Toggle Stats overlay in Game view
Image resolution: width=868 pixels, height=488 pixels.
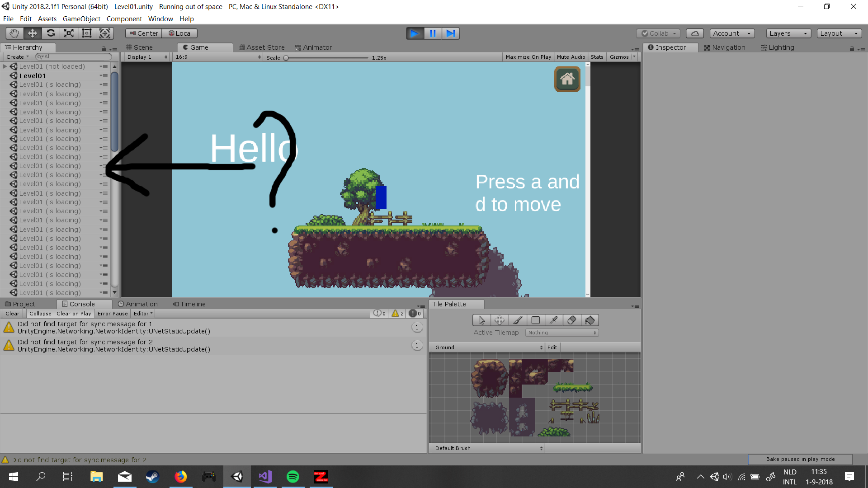tap(597, 57)
